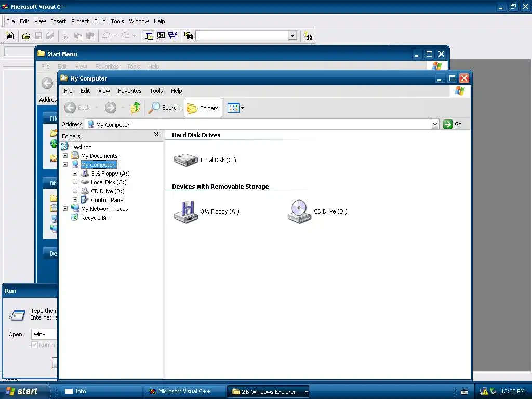
Task: Select CD Drive (D:) icon in main pane
Action: (x=299, y=212)
